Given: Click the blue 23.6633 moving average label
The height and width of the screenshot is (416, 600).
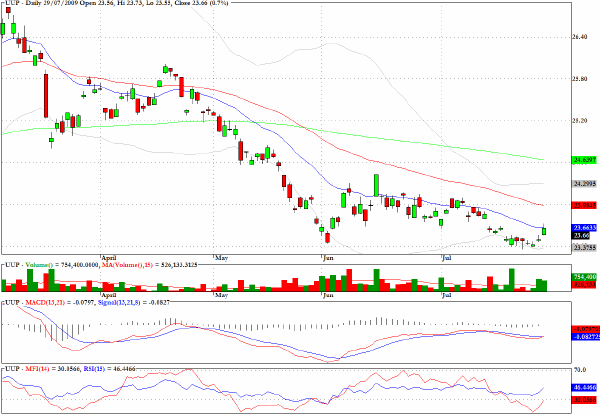Looking at the screenshot, I should coord(584,228).
